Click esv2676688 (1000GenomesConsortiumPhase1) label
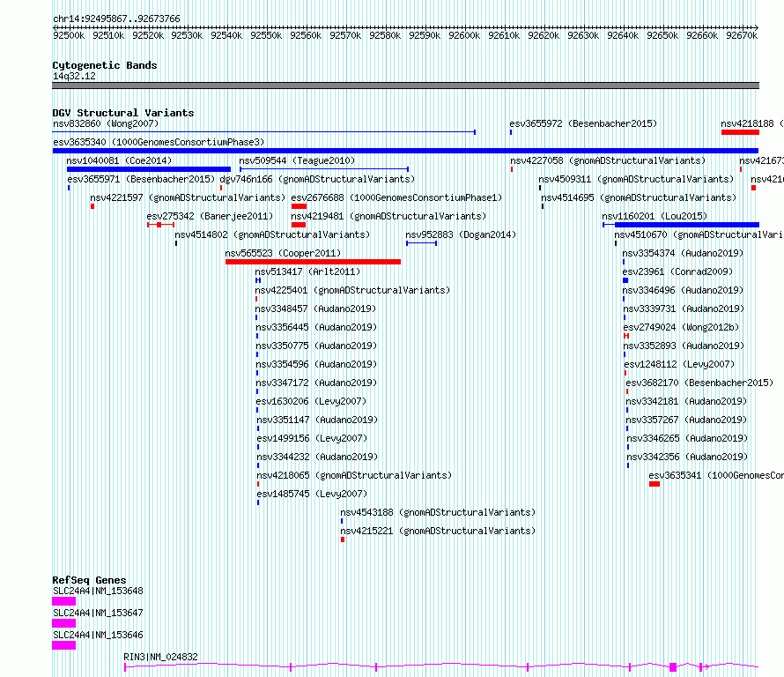Image resolution: width=784 pixels, height=677 pixels. click(396, 197)
